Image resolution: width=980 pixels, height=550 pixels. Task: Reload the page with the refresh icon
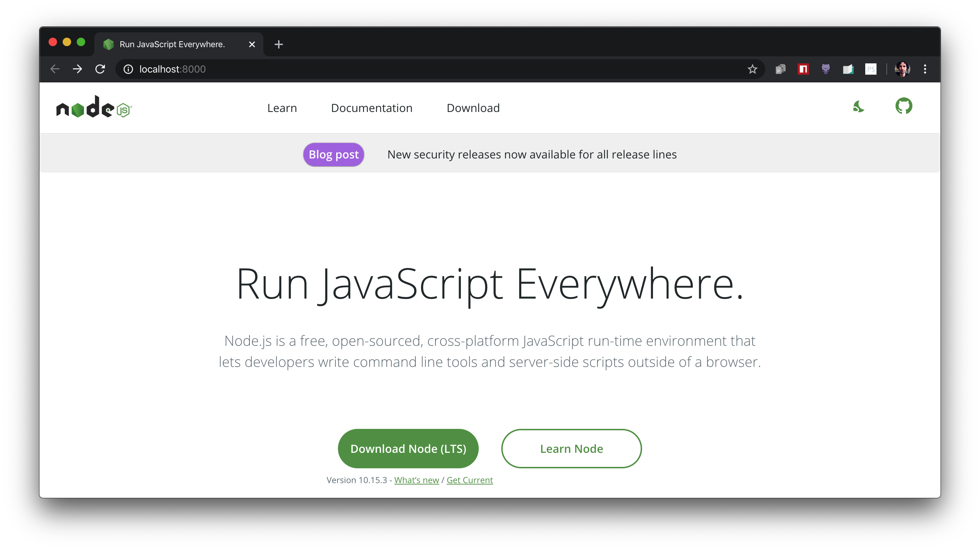tap(100, 69)
